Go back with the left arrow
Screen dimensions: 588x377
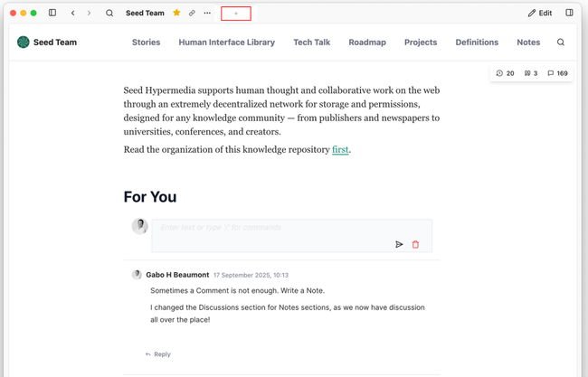point(73,14)
